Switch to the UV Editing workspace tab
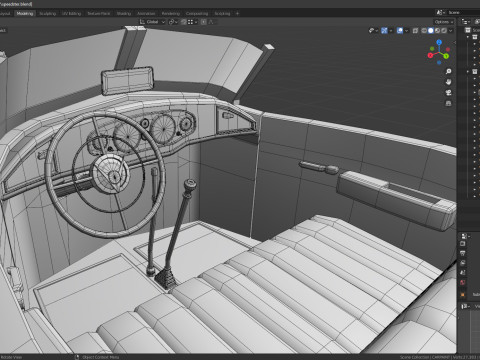 coord(71,13)
